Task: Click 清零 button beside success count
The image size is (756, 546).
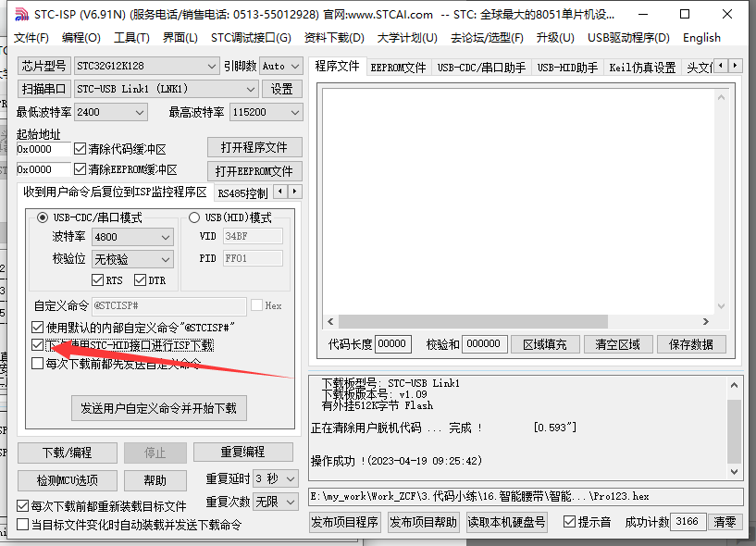Action: [725, 522]
